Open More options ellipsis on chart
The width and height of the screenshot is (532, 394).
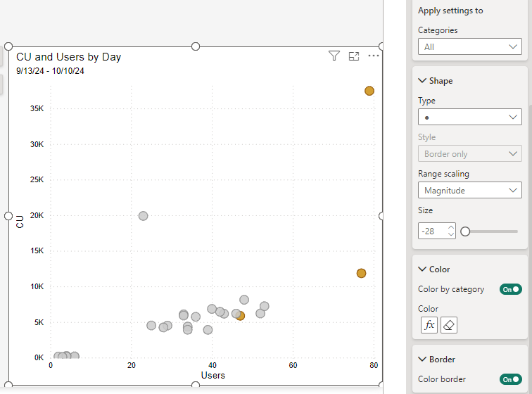click(x=374, y=56)
